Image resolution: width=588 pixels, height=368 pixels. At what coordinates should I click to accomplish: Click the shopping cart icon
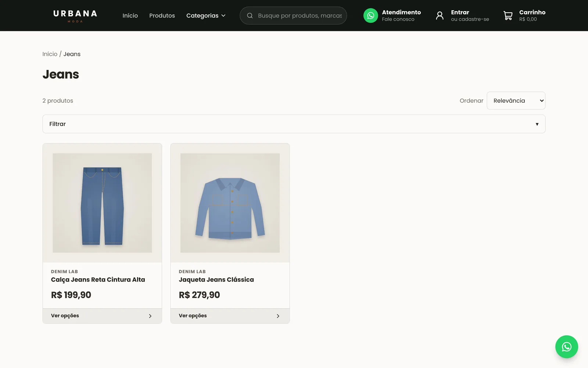[x=508, y=15]
